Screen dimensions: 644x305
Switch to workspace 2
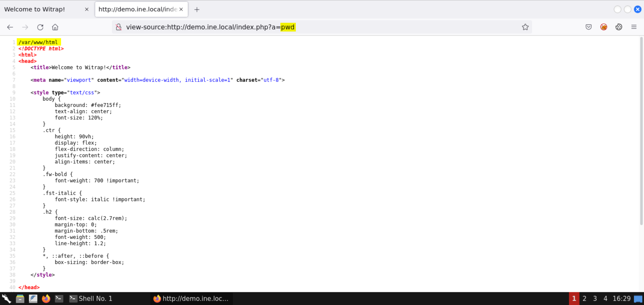(x=585, y=299)
